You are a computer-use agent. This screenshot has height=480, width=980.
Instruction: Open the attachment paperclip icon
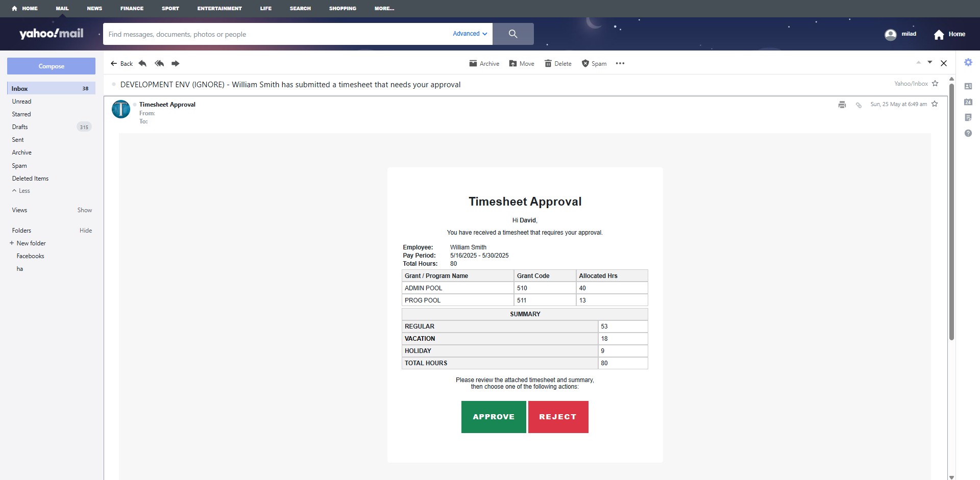(x=858, y=104)
